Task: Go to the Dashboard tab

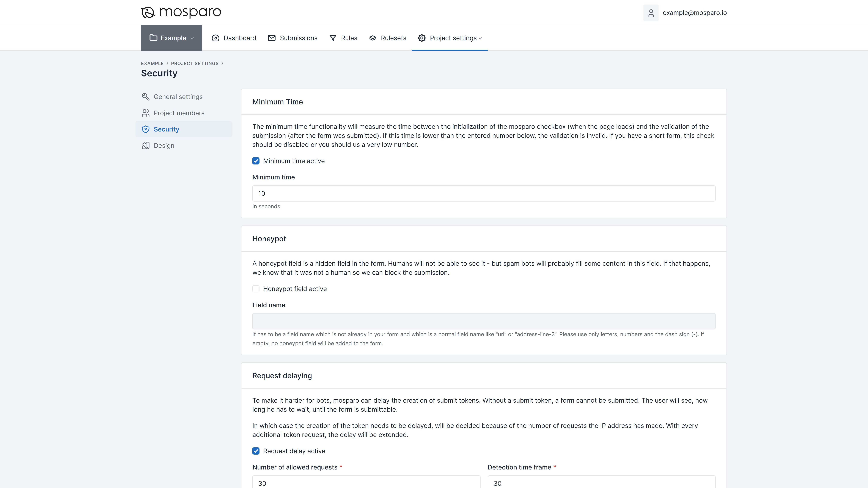Action: [234, 38]
